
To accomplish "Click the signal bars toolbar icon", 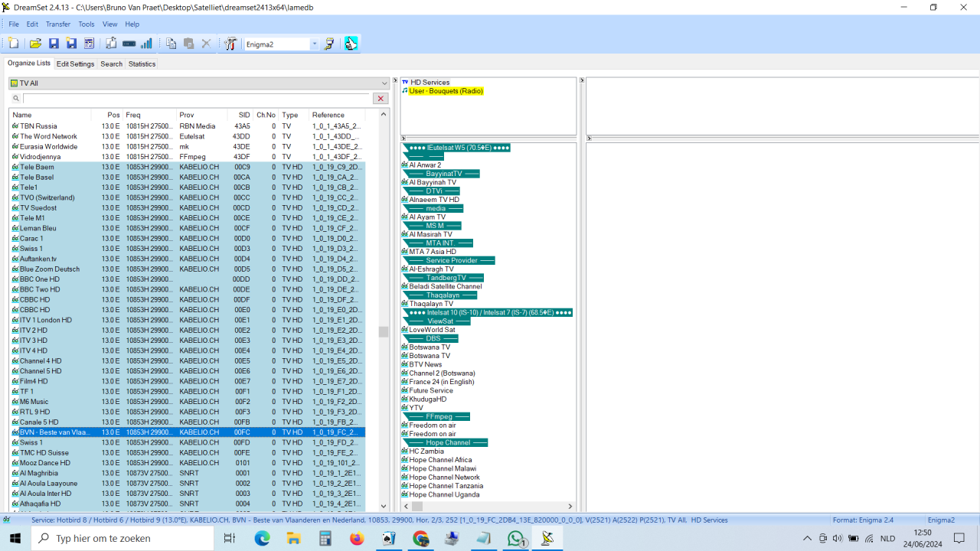I will (146, 44).
